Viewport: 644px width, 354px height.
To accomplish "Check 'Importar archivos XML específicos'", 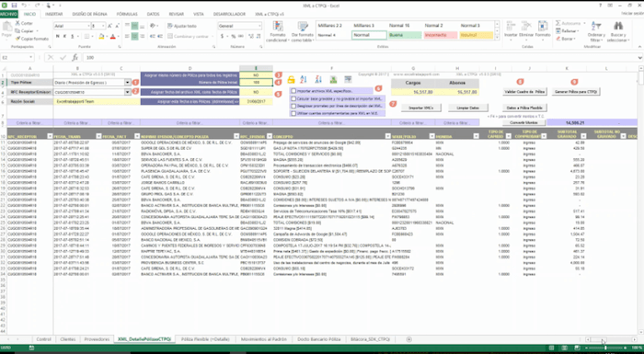I will tap(293, 91).
